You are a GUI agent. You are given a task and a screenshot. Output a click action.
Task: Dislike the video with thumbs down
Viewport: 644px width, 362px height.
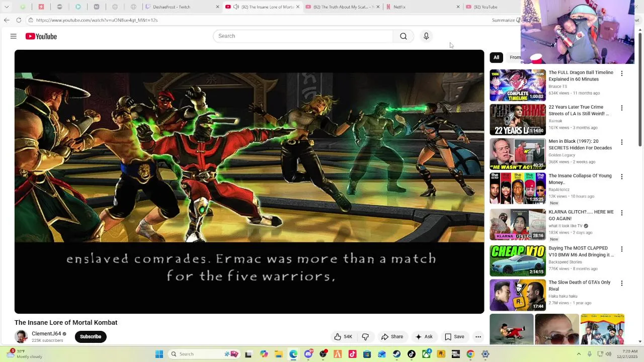coord(366,337)
